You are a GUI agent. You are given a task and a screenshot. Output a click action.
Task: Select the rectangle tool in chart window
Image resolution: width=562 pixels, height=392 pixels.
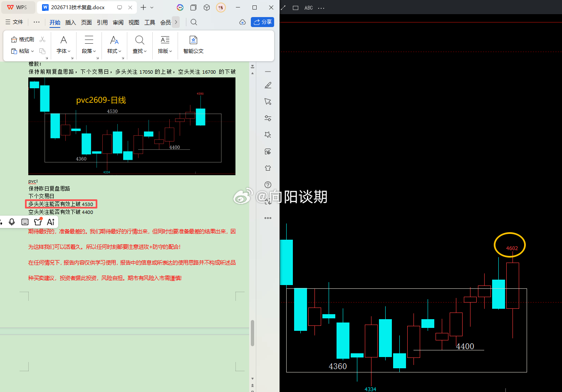296,8
